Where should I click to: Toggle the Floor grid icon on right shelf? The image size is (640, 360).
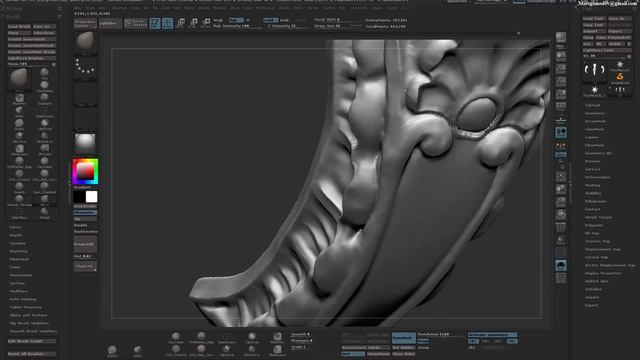561,120
